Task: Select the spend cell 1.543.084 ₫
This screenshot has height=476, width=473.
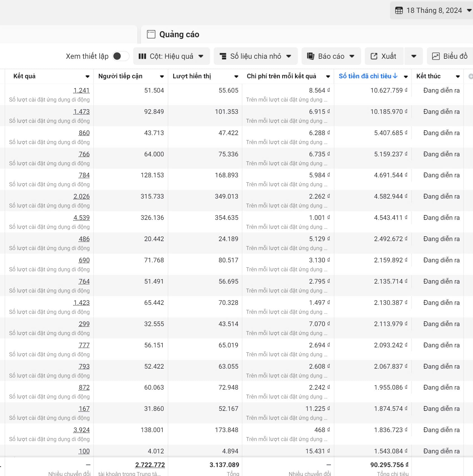Action: click(391, 451)
